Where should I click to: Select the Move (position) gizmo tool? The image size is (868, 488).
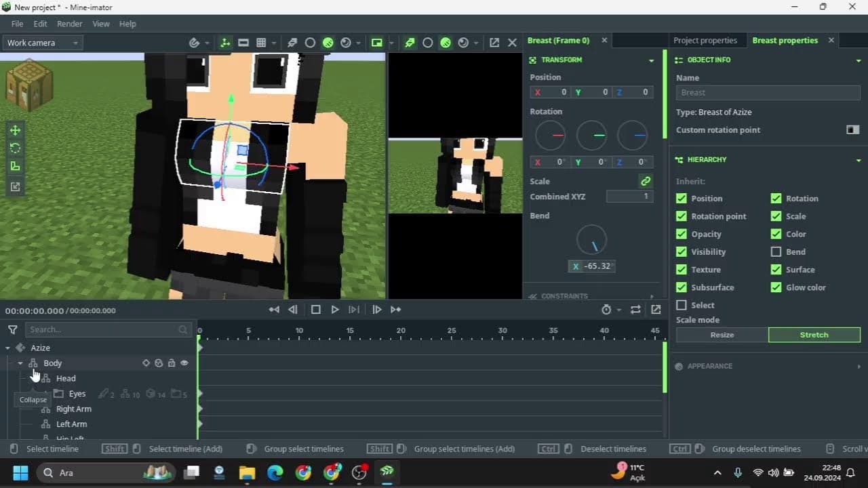click(x=15, y=130)
